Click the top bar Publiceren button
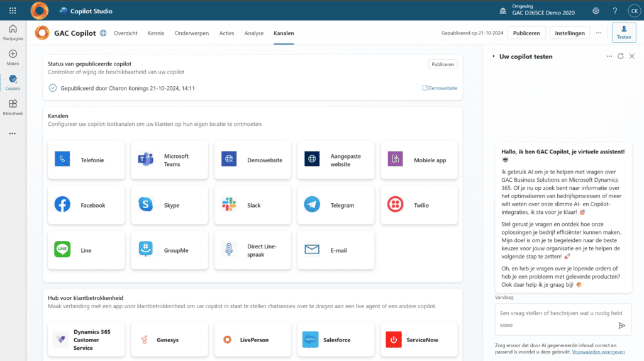This screenshot has height=361, width=644. click(526, 33)
